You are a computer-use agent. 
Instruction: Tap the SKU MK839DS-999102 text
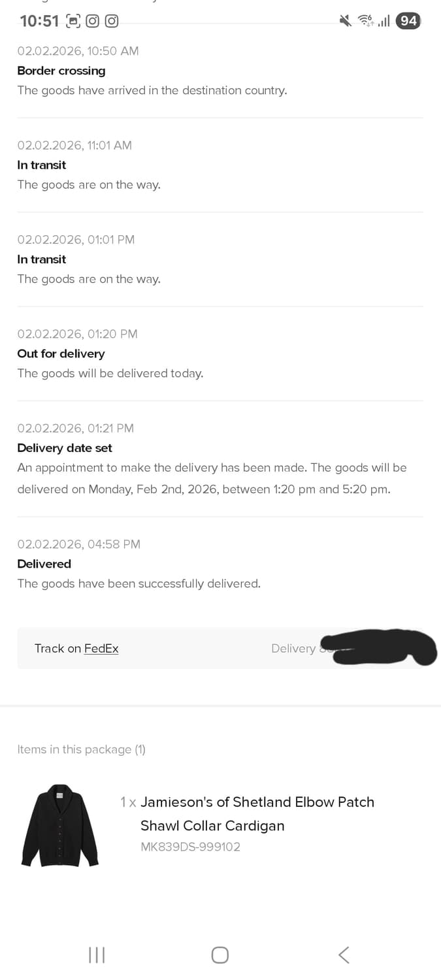point(190,847)
